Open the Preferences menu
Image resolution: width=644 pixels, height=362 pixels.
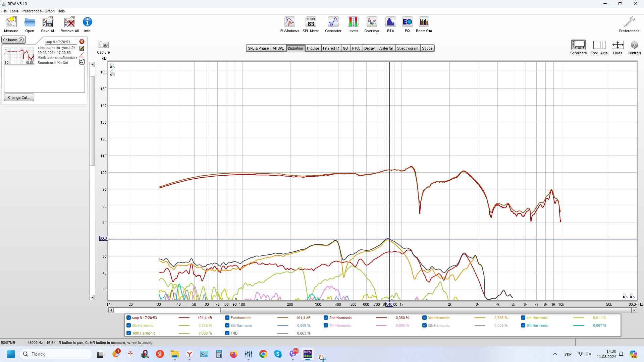[x=31, y=11]
